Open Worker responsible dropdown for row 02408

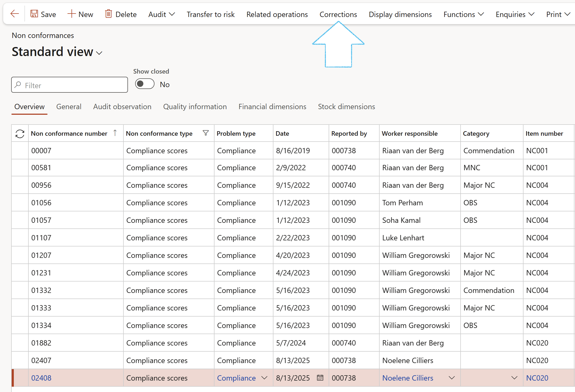click(452, 378)
